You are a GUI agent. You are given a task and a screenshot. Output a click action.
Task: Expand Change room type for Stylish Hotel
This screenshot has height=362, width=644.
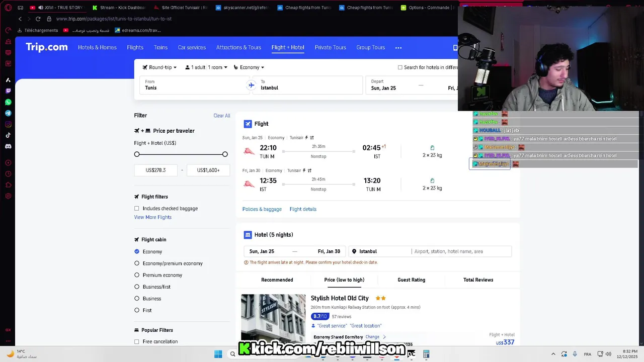[375, 337]
